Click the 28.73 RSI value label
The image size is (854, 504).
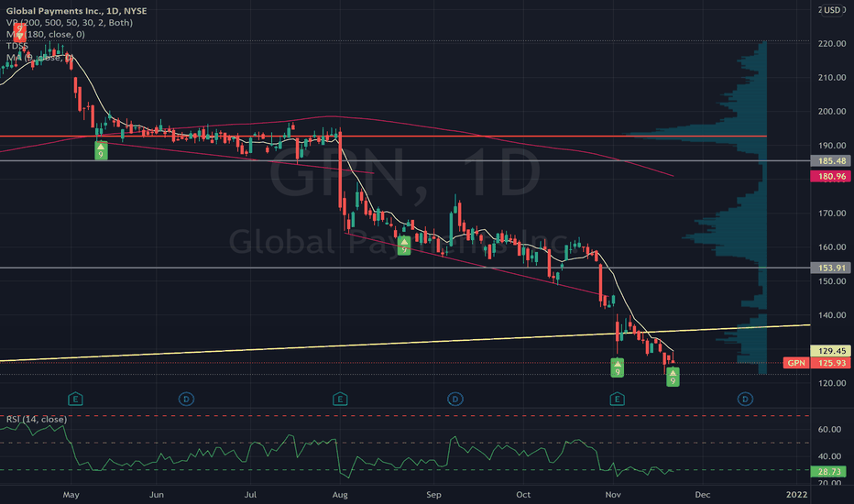(x=829, y=471)
